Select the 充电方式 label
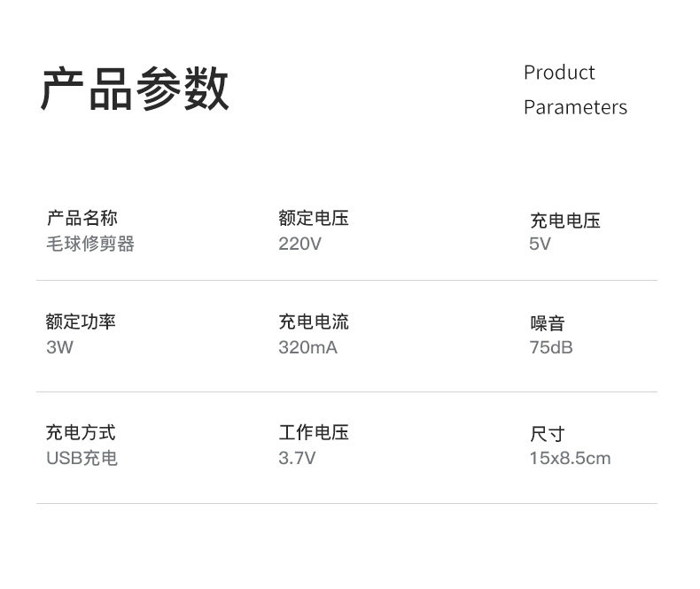The height and width of the screenshot is (589, 700). tap(81, 433)
